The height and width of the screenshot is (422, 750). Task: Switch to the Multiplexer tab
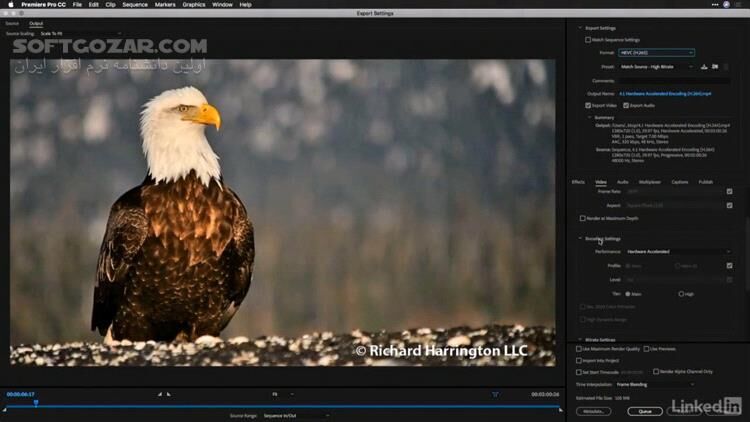650,182
